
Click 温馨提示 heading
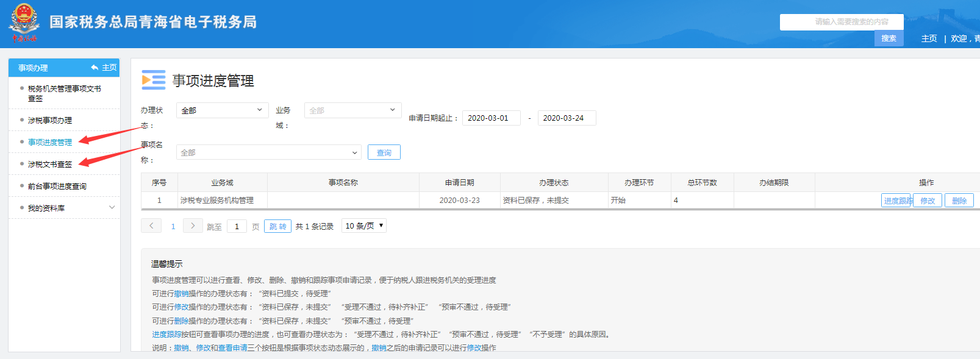pyautogui.click(x=167, y=264)
